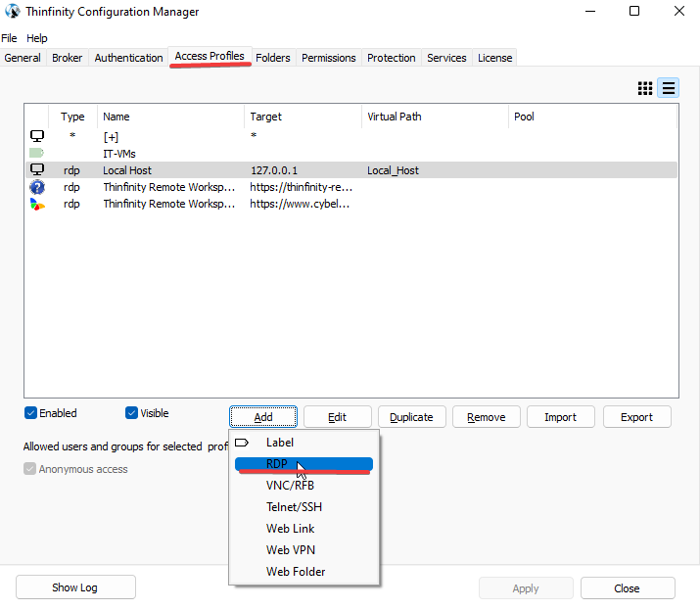Viewport: 700px width, 610px height.
Task: Click the monitor icon of [+] row
Action: [x=37, y=136]
